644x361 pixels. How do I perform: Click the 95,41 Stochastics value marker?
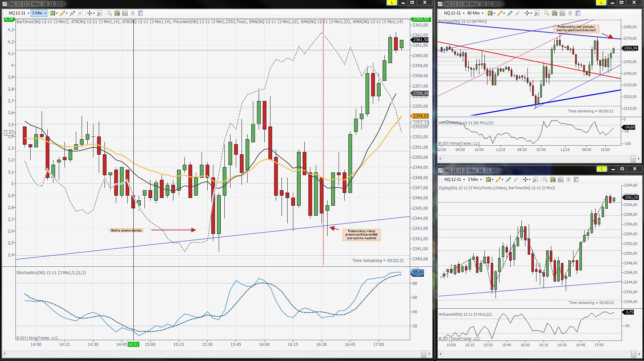418,272
